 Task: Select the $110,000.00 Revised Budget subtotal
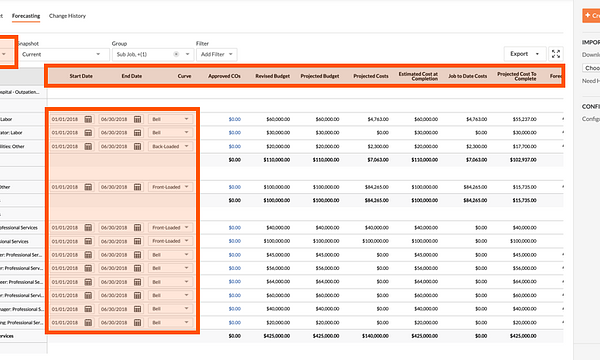point(276,160)
